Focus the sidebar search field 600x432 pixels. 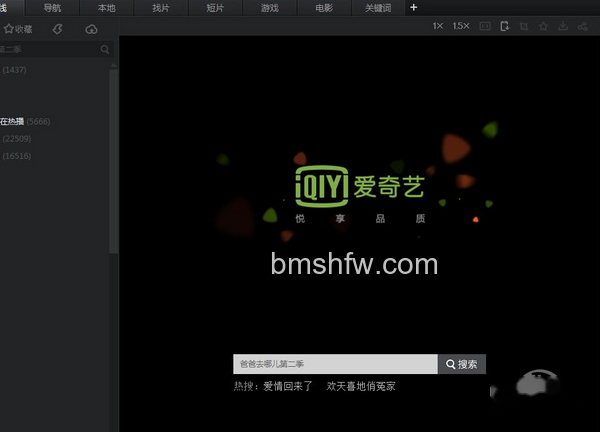pyautogui.click(x=50, y=49)
